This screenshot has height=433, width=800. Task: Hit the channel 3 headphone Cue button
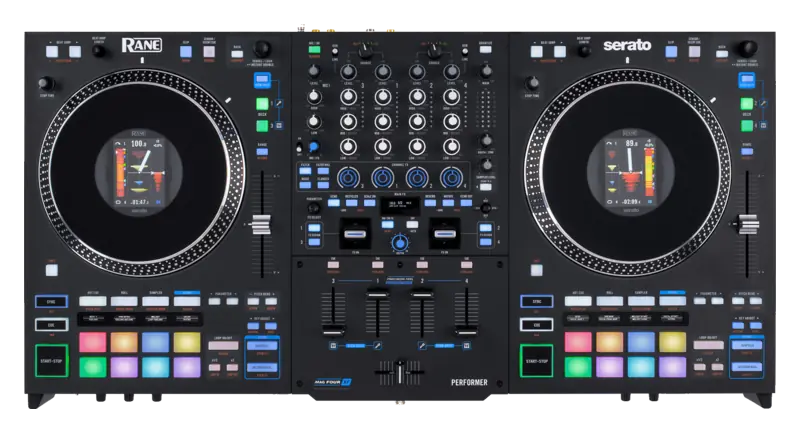click(333, 265)
